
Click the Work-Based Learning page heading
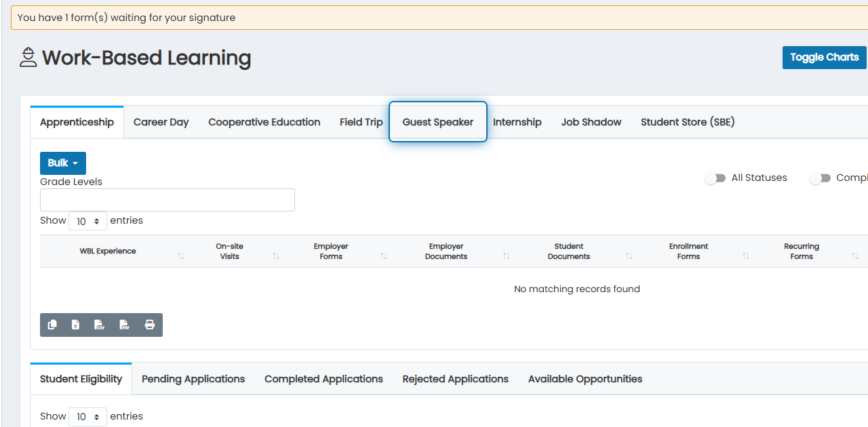[x=146, y=58]
